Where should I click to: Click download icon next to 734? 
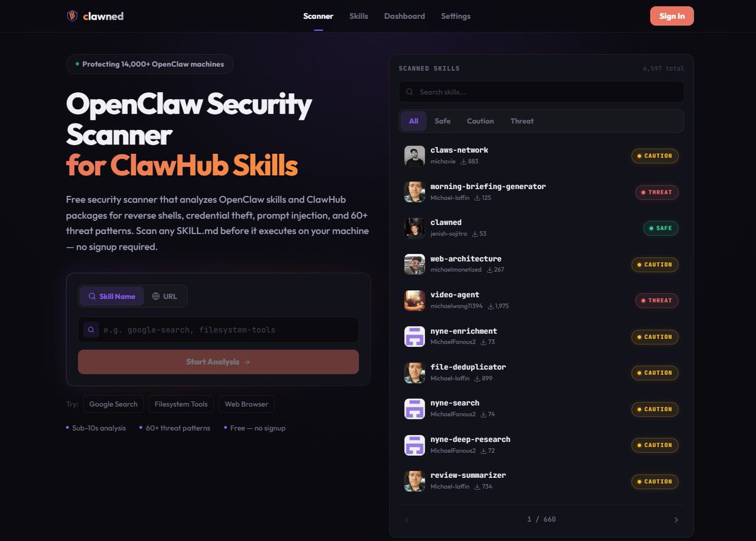point(476,487)
